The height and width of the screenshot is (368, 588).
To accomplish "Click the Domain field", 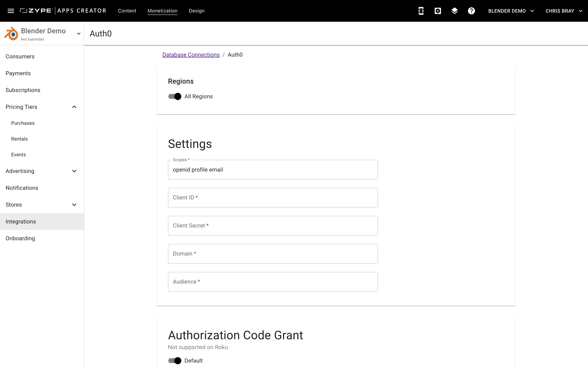I will (x=273, y=254).
